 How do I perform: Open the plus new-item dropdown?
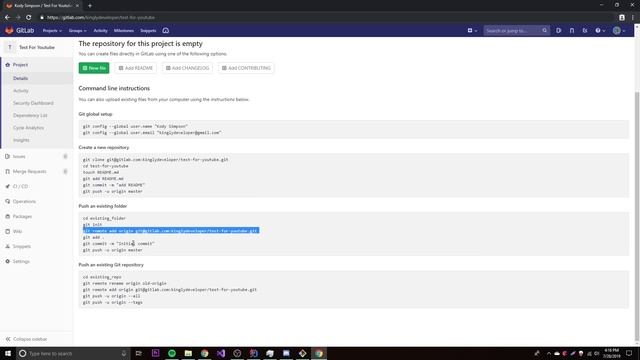point(472,31)
